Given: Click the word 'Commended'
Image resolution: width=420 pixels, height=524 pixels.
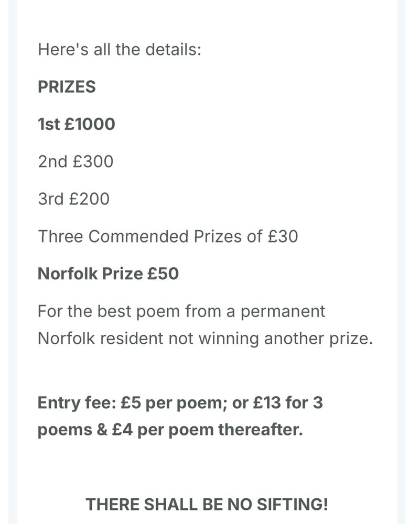Looking at the screenshot, I should tap(139, 236).
